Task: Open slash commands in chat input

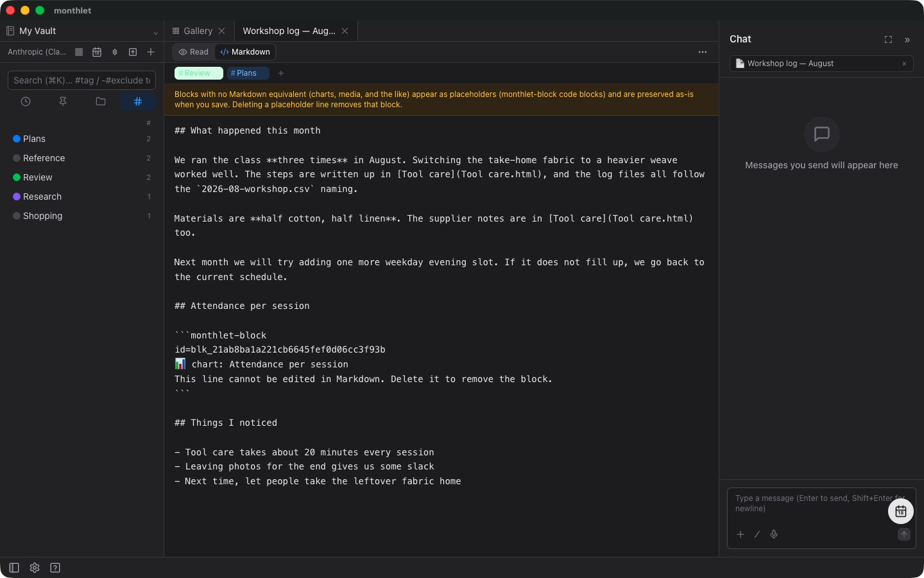Action: [x=757, y=534]
